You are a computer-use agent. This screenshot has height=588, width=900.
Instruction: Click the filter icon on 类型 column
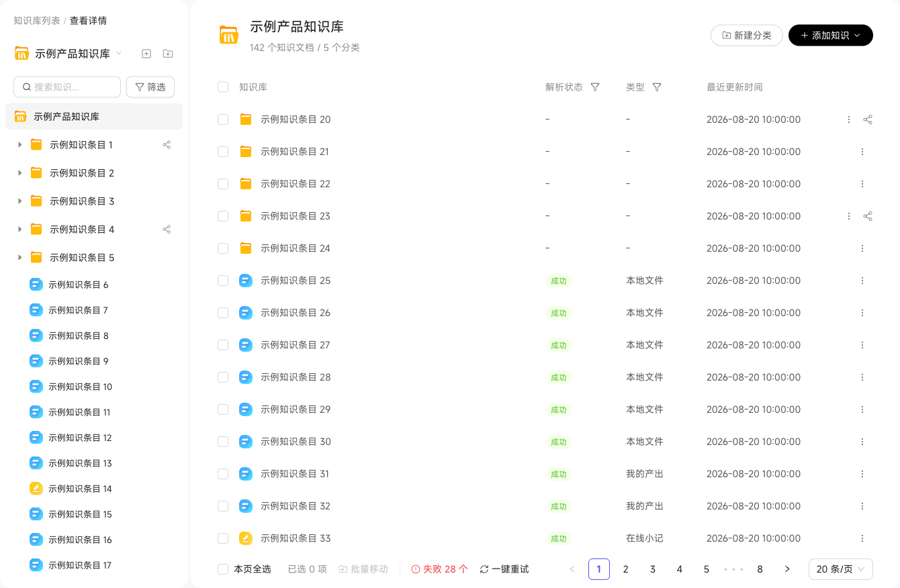pos(657,87)
